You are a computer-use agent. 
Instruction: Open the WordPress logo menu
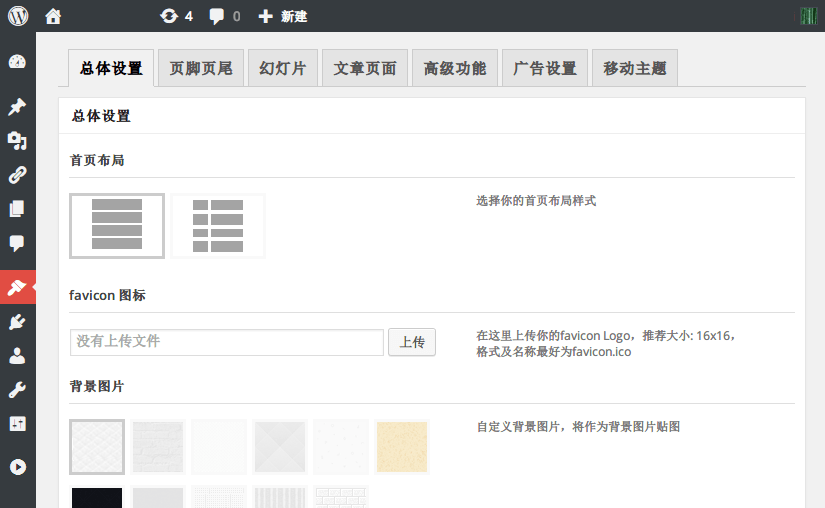click(18, 16)
